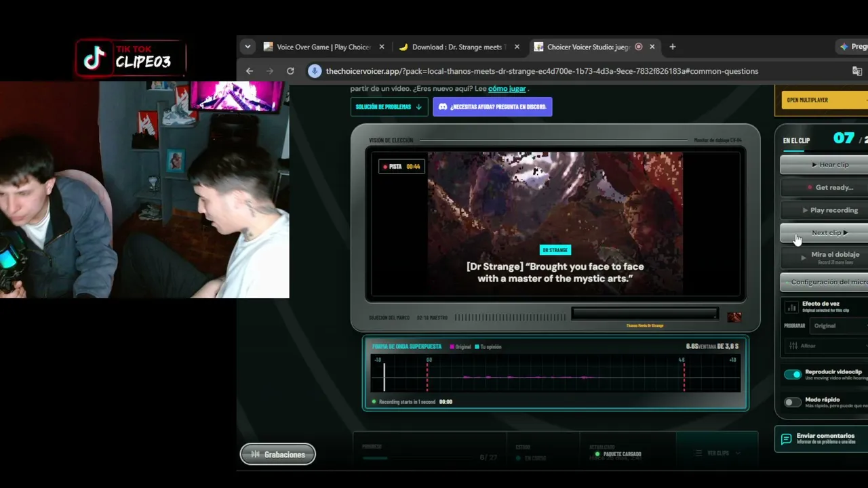The height and width of the screenshot is (488, 868).
Task: Open the voice effect Original dropdown
Action: 839,326
